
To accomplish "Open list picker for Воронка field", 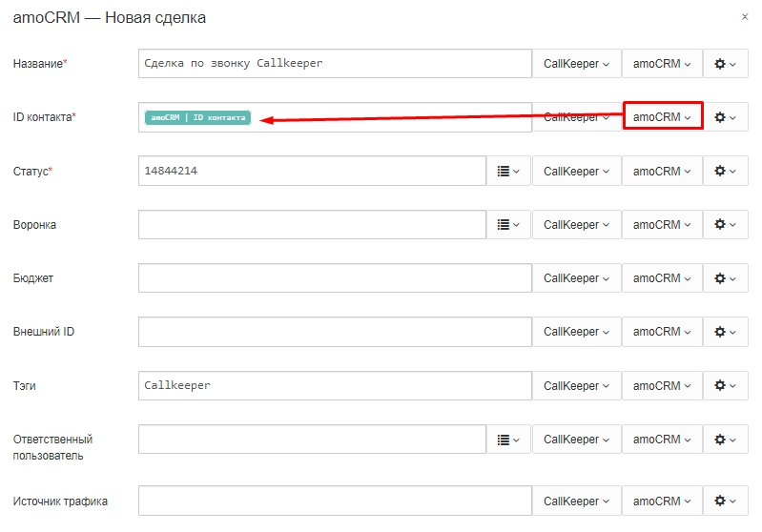I will [x=508, y=224].
